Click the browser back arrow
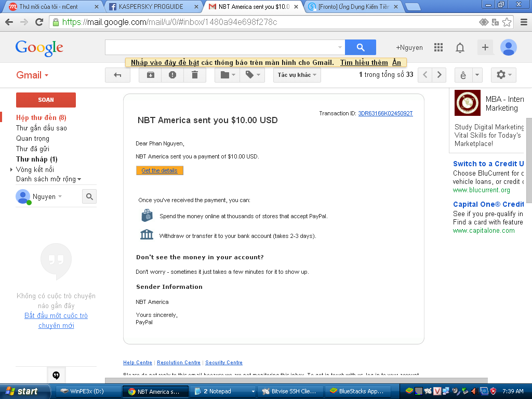 [x=9, y=22]
